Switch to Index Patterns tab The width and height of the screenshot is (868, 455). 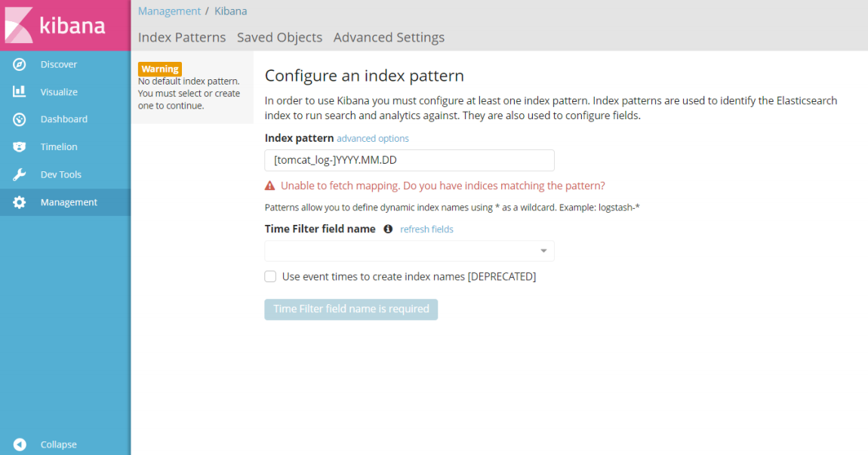click(182, 37)
